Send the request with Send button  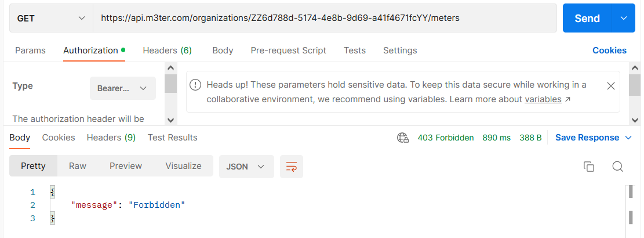[587, 18]
